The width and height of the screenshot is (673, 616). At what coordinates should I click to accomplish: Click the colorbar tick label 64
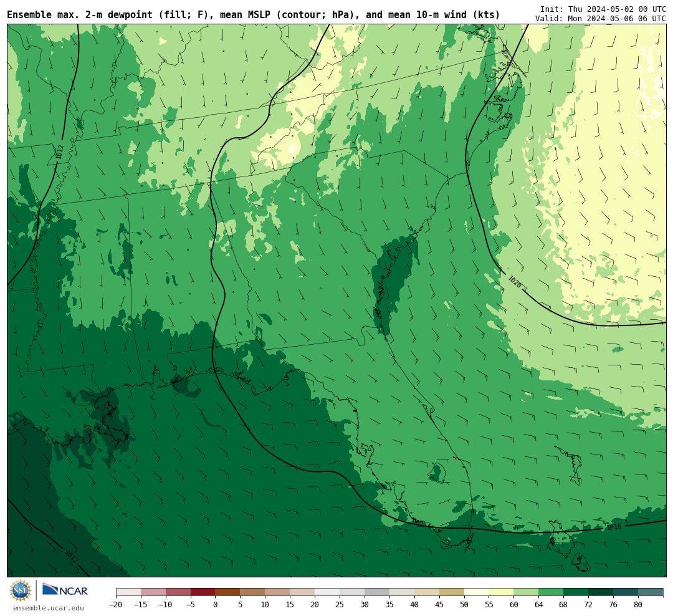click(539, 605)
